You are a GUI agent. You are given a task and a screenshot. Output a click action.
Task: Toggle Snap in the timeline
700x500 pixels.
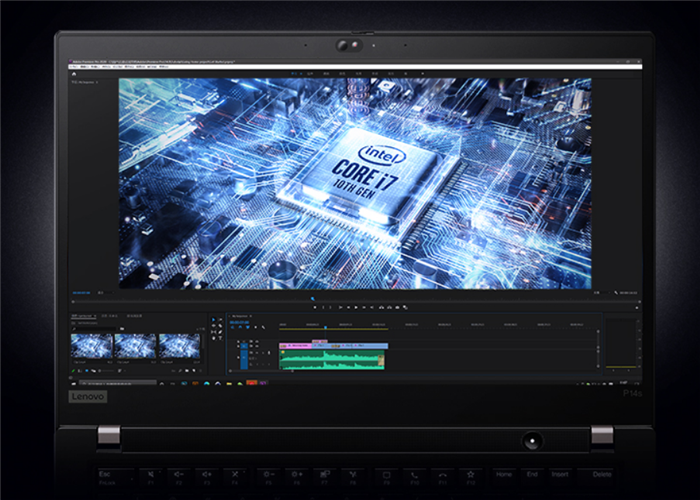tap(240, 327)
